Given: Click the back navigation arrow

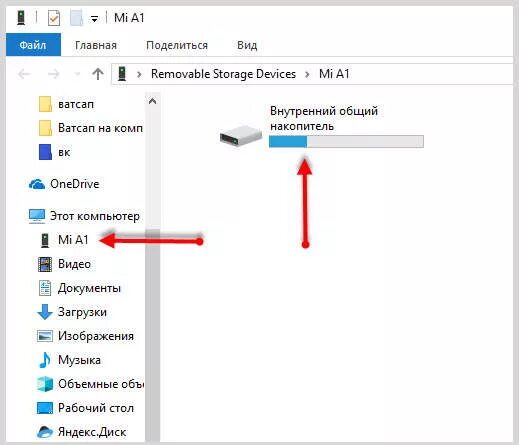Looking at the screenshot, I should [24, 74].
